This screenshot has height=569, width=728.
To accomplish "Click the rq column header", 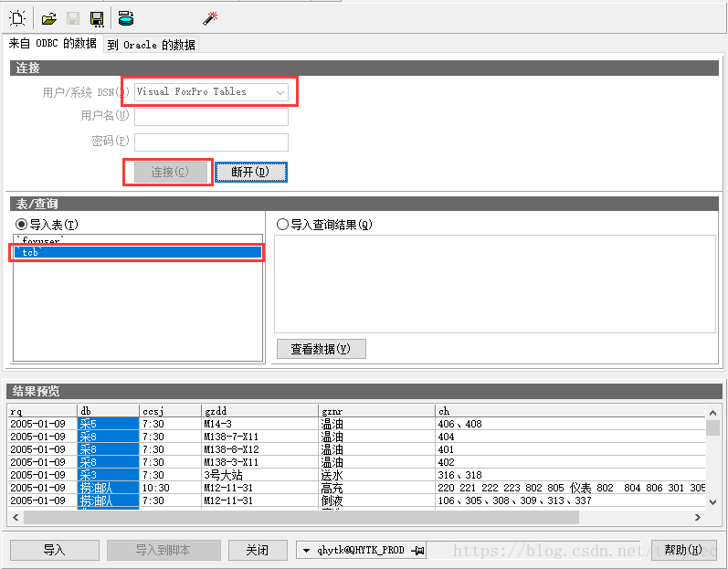I will coord(42,411).
